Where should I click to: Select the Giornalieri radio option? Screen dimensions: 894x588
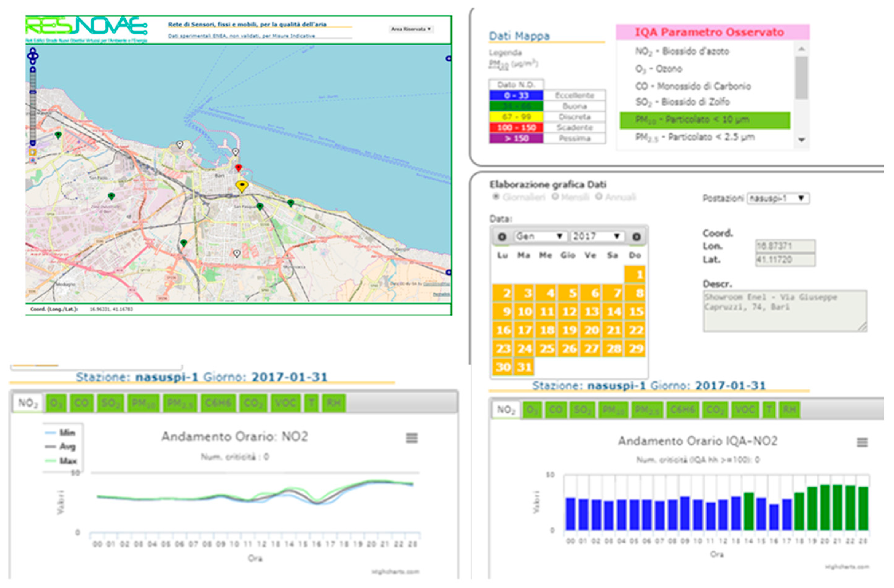pos(496,197)
